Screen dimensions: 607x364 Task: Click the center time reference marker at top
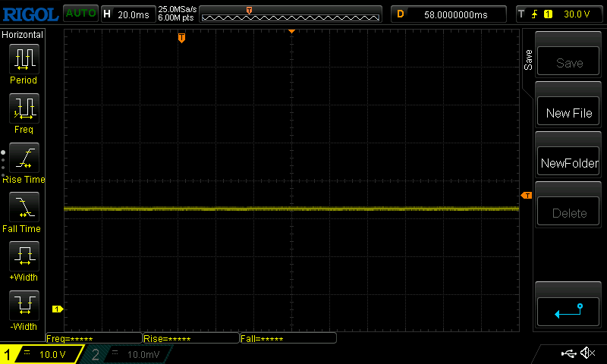click(292, 31)
